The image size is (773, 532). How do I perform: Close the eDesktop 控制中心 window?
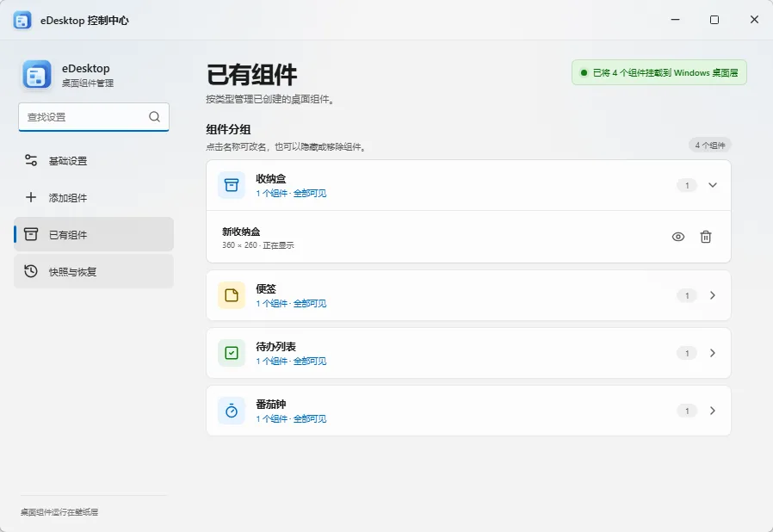(x=754, y=20)
